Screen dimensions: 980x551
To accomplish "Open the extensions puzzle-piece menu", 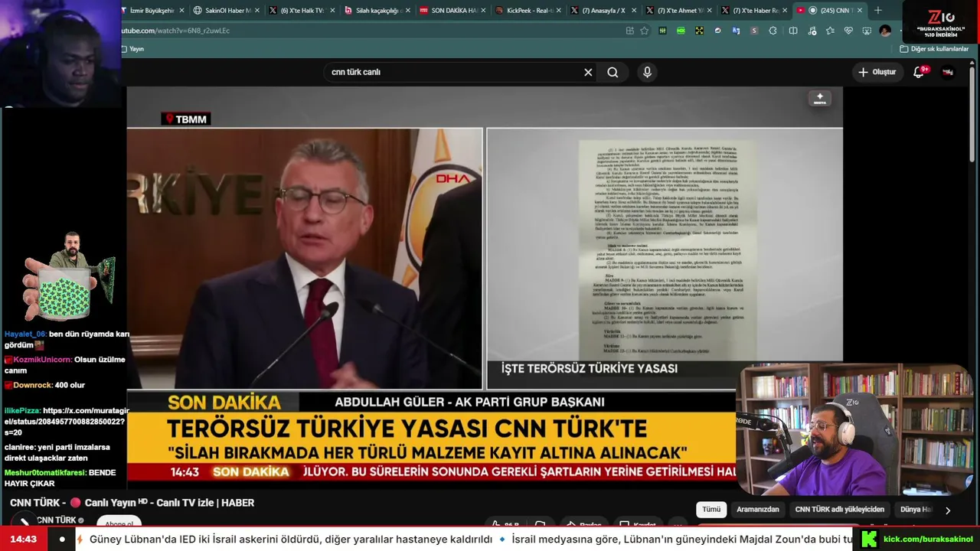I will point(773,31).
